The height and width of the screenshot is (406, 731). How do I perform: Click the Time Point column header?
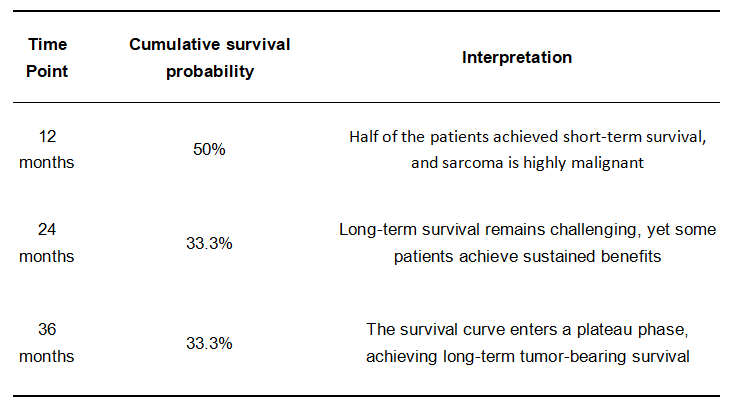point(47,57)
